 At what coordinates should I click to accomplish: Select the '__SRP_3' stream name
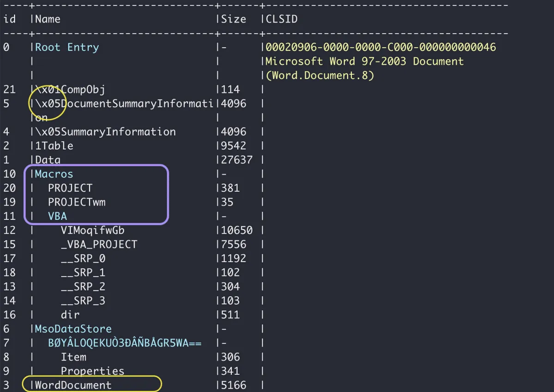83,301
